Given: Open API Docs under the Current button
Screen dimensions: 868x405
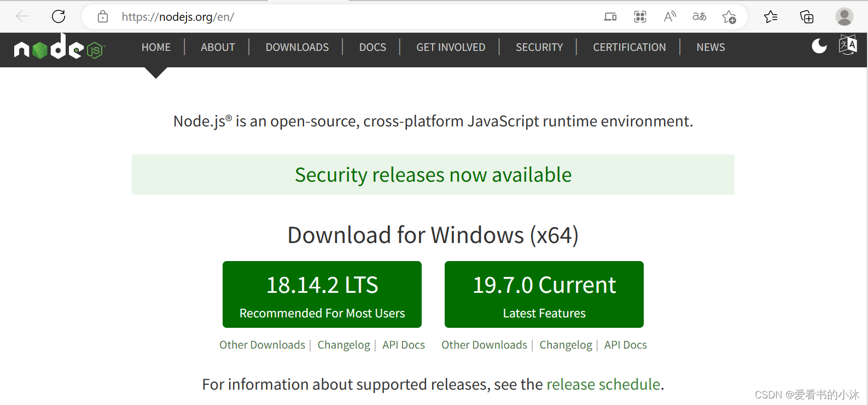Looking at the screenshot, I should point(626,345).
